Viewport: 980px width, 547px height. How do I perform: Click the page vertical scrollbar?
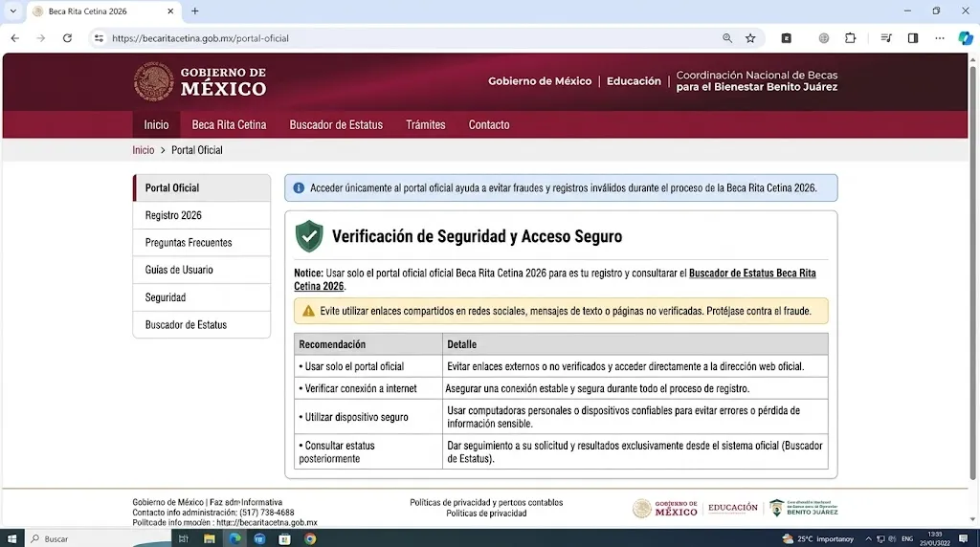click(972, 274)
